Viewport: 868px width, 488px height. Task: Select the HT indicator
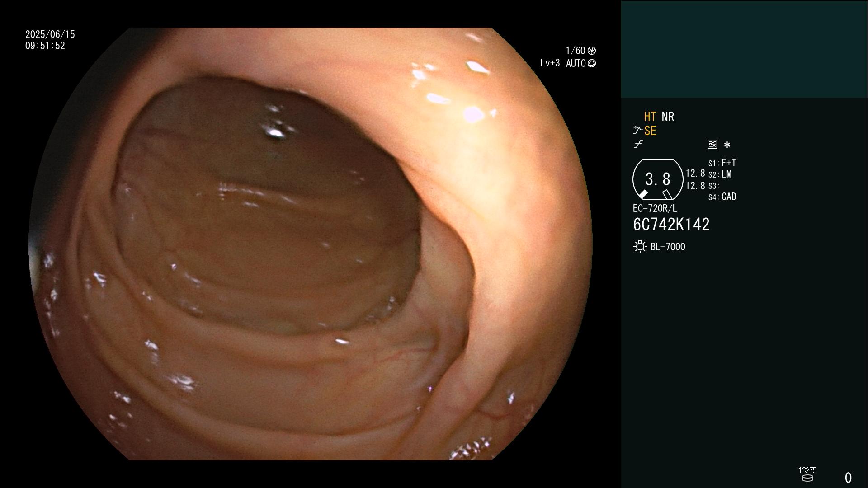tap(650, 117)
